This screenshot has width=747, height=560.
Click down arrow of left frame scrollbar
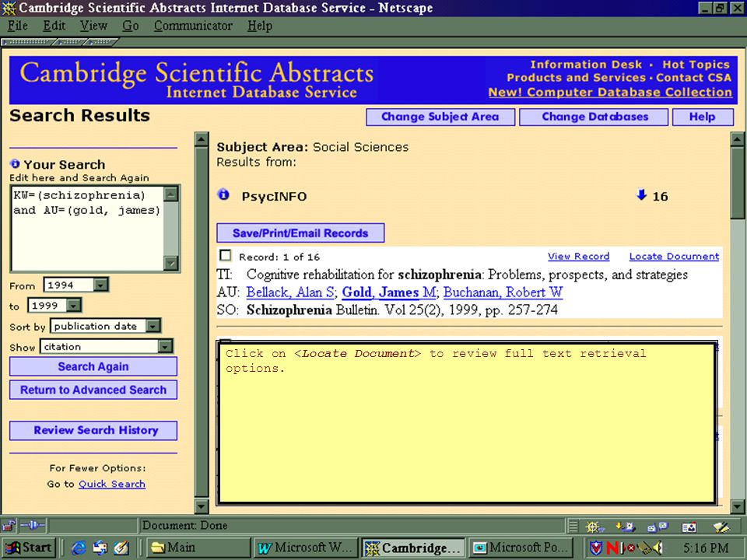[x=202, y=506]
